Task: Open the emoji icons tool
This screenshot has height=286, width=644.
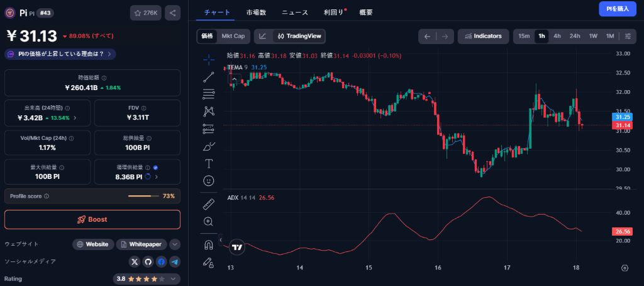Action: click(x=209, y=181)
